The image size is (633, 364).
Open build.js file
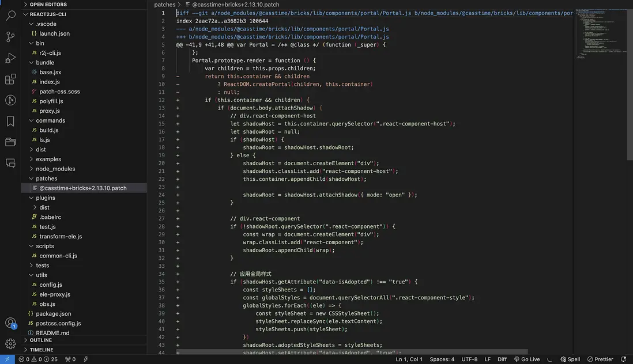tap(84, 130)
